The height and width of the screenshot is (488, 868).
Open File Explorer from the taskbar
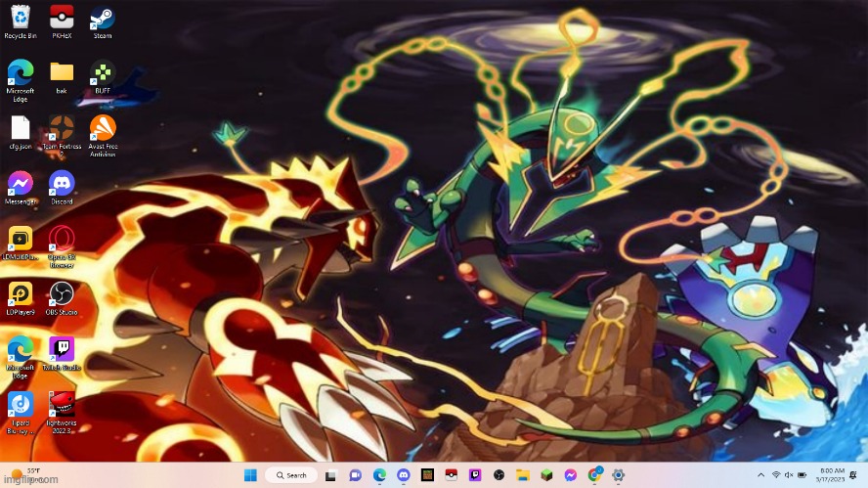coord(523,475)
